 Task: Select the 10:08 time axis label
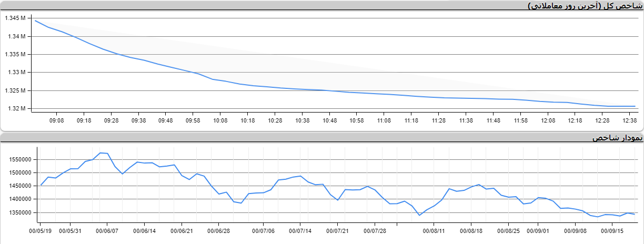pyautogui.click(x=220, y=120)
